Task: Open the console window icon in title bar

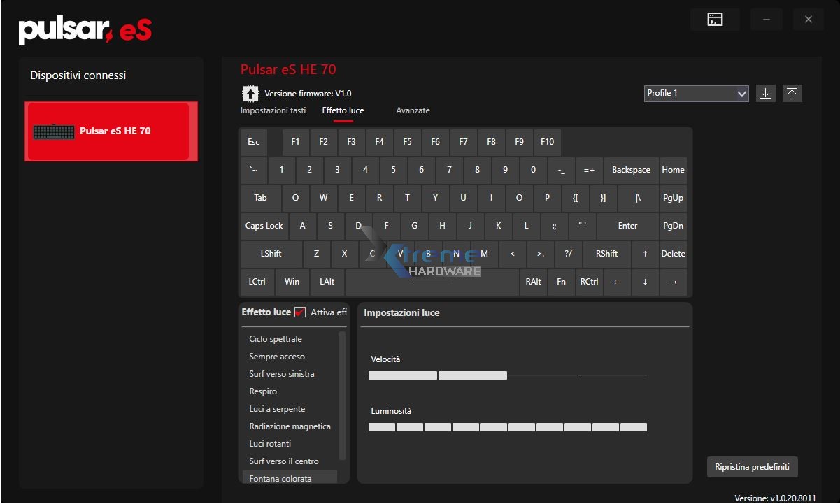Action: point(715,20)
